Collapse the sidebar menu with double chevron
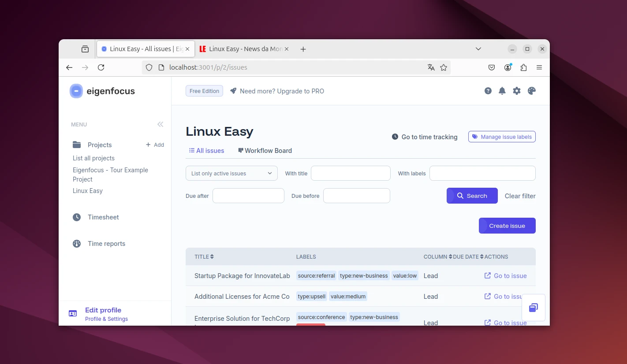Image resolution: width=627 pixels, height=364 pixels. click(x=160, y=124)
